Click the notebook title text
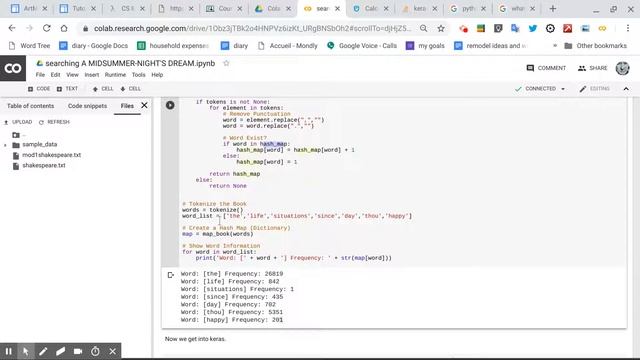 pyautogui.click(x=130, y=63)
